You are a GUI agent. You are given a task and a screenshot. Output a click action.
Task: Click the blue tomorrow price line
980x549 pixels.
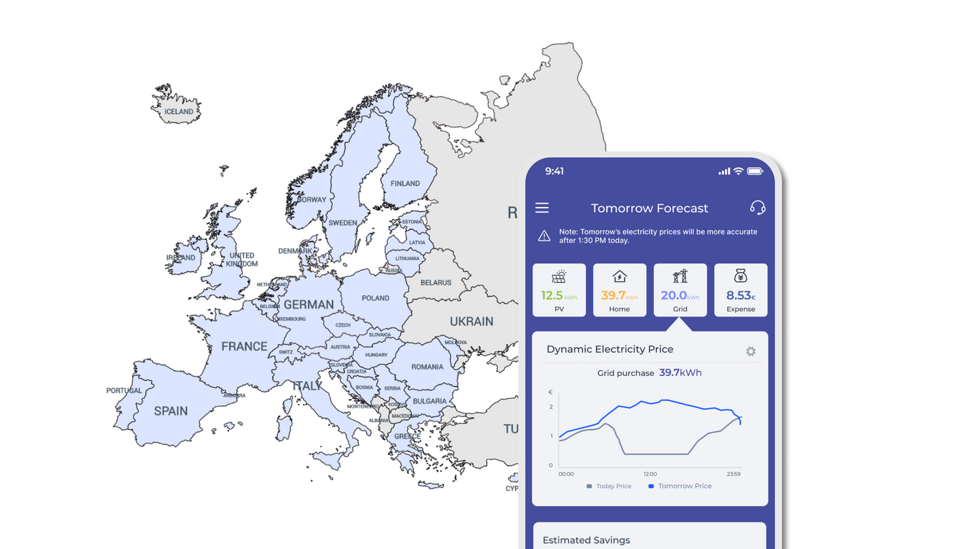click(663, 401)
